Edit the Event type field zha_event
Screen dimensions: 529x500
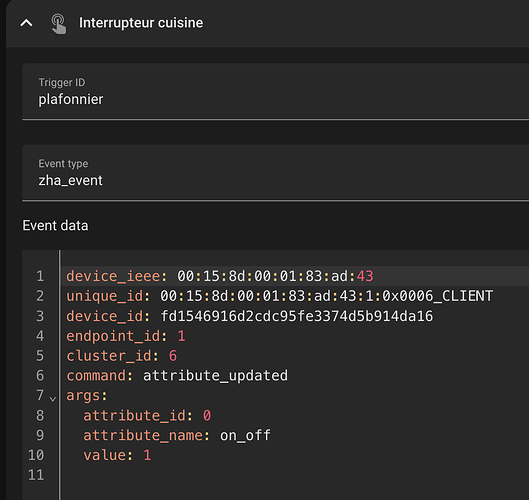tap(275, 172)
